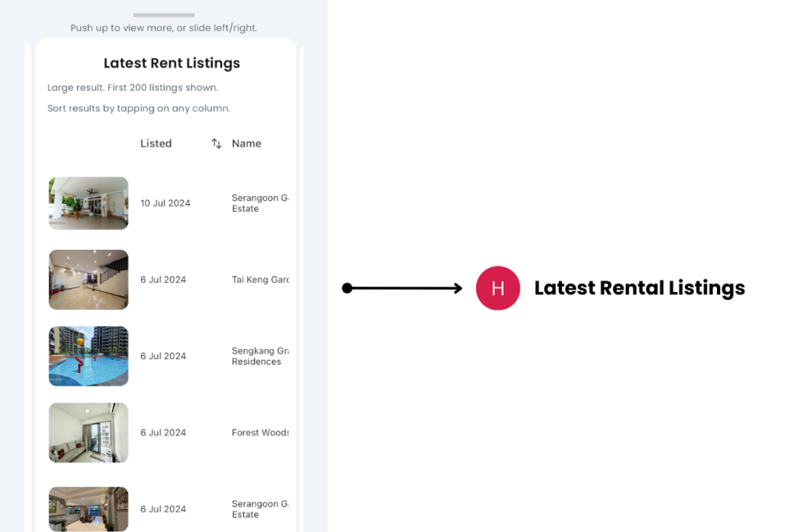Sort listings by the Name column header
The image size is (798, 532).
point(246,143)
